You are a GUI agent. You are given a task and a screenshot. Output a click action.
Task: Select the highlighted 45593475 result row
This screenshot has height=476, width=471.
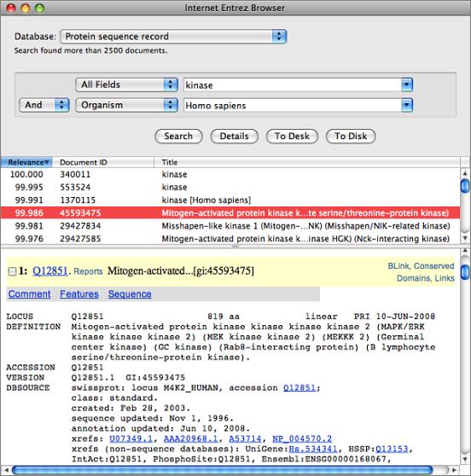[x=230, y=212]
